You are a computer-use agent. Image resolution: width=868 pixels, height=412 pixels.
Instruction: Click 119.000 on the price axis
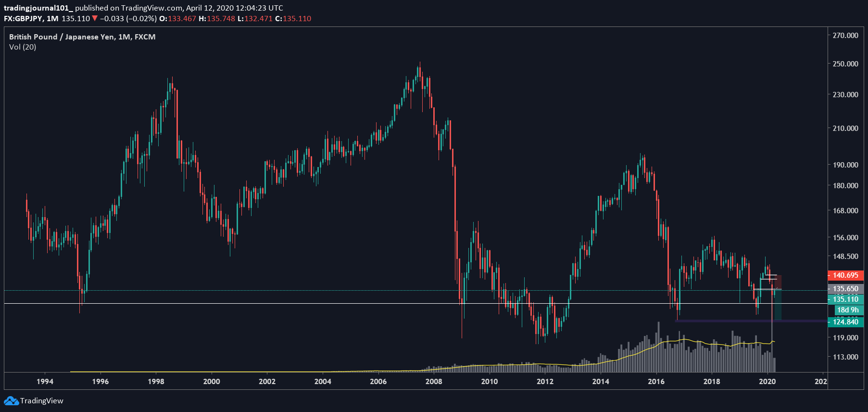pyautogui.click(x=845, y=337)
